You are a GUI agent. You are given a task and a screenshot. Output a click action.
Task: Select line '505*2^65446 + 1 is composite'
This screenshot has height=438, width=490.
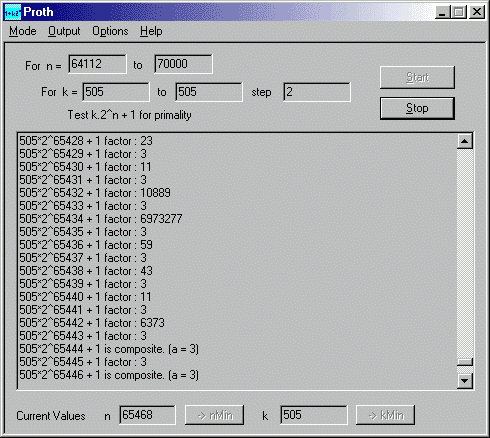coord(109,375)
